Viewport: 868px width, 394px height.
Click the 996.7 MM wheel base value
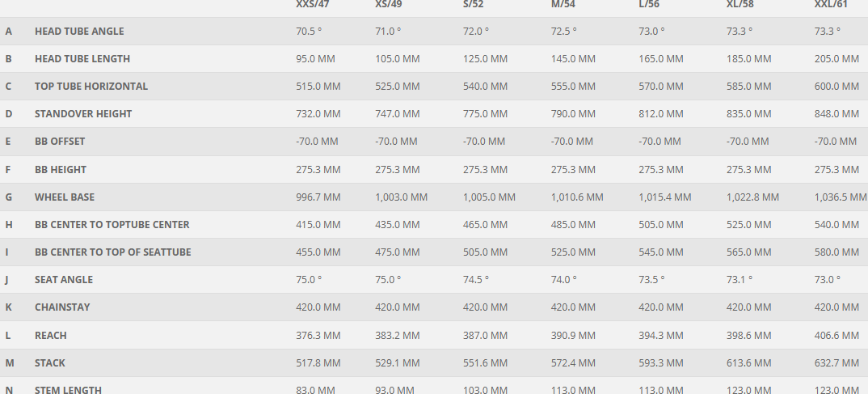318,197
